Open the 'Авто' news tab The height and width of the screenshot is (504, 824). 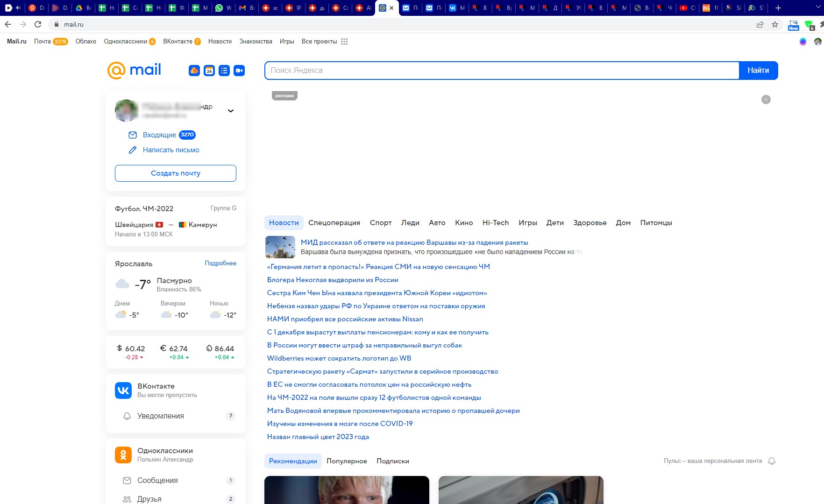click(437, 223)
